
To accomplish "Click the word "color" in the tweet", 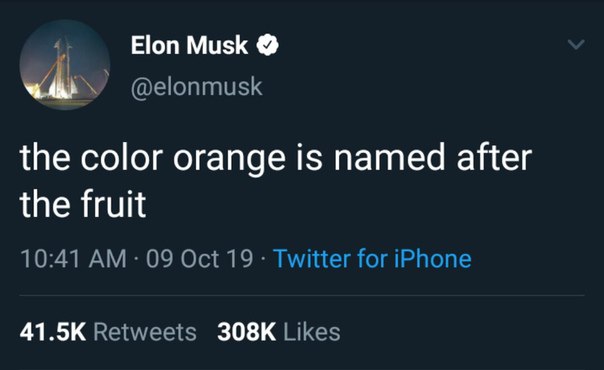I will (x=122, y=157).
